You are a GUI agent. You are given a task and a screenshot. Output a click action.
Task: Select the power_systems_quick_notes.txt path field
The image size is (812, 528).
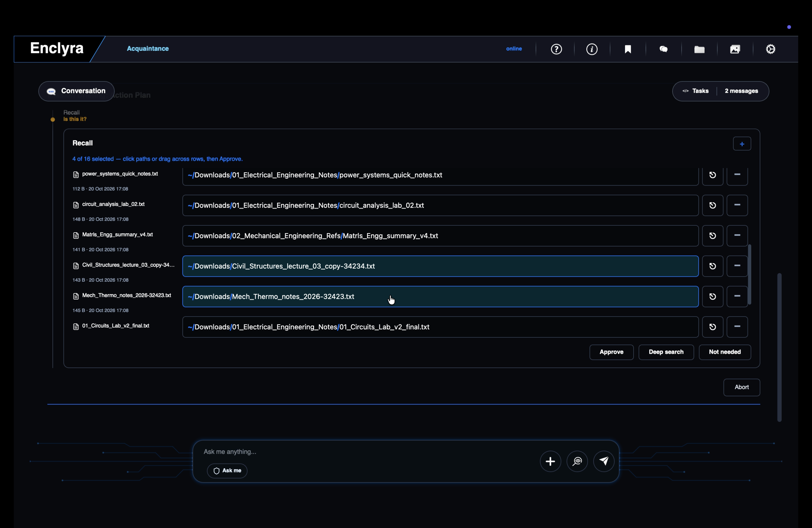[x=441, y=176]
